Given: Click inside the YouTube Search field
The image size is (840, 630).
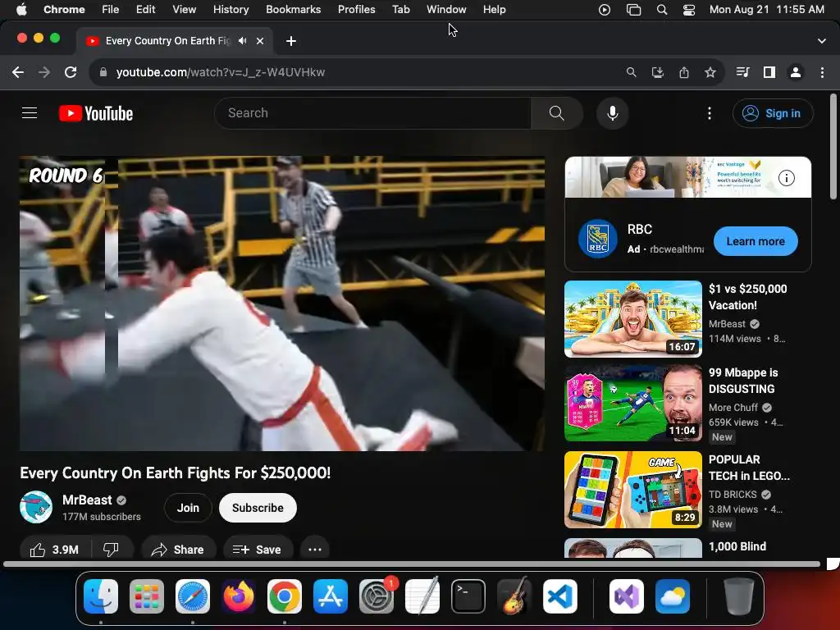Looking at the screenshot, I should [373, 113].
